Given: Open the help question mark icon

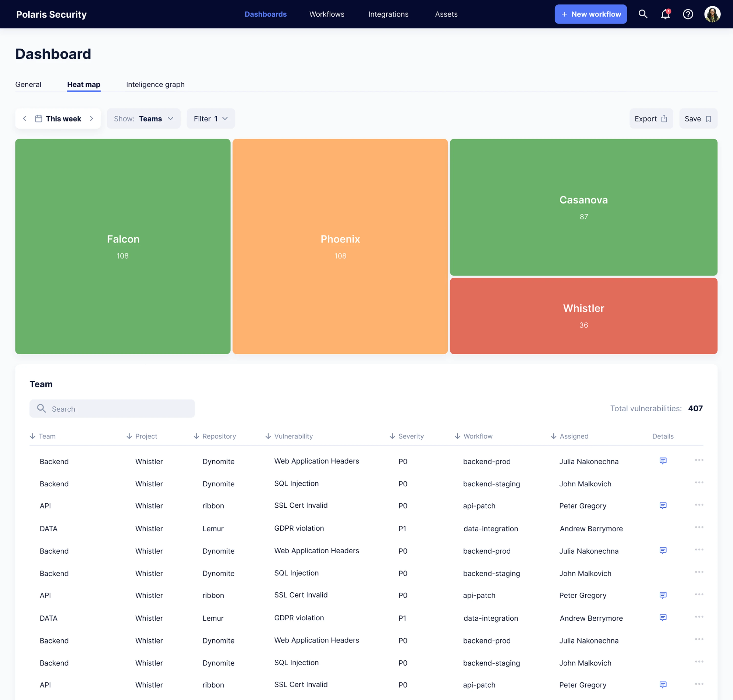Looking at the screenshot, I should point(688,14).
